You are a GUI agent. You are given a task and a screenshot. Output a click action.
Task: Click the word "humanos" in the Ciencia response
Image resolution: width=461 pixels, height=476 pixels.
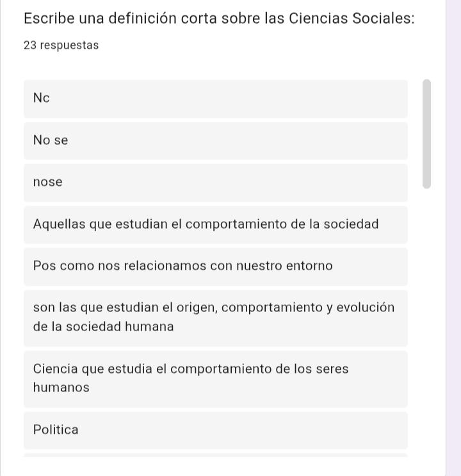click(61, 388)
